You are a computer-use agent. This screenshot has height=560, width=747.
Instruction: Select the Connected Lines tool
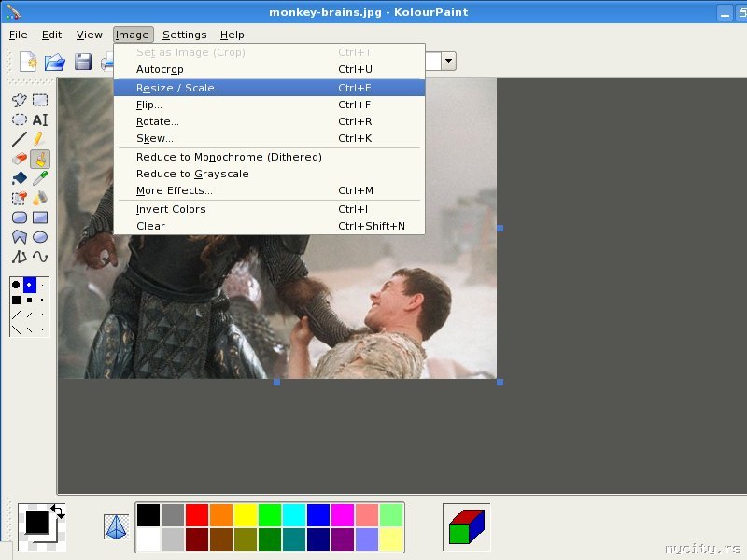coord(19,257)
